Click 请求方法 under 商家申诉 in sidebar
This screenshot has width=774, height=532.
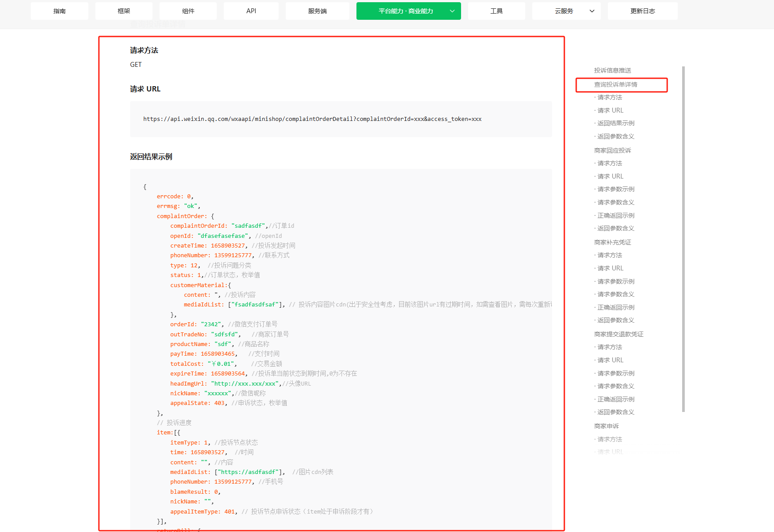pyautogui.click(x=610, y=439)
